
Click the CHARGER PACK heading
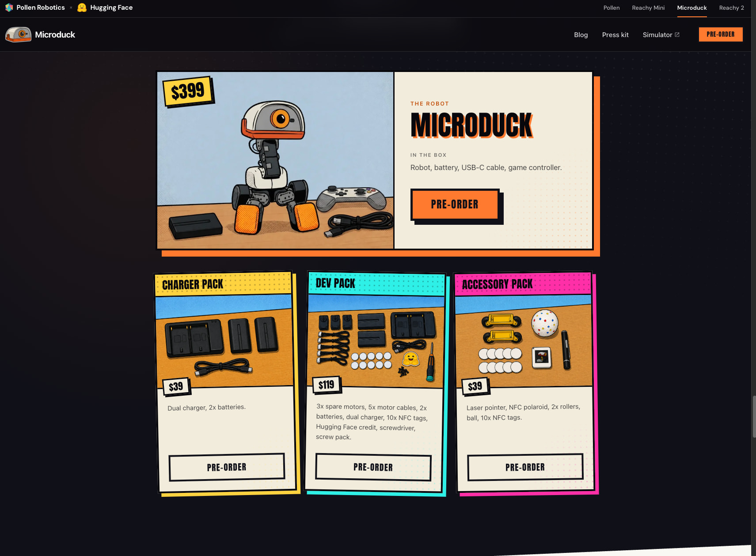tap(193, 284)
